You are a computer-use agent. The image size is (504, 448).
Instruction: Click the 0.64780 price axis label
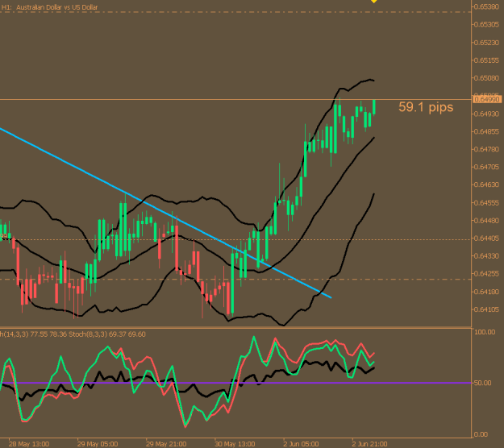click(x=487, y=149)
